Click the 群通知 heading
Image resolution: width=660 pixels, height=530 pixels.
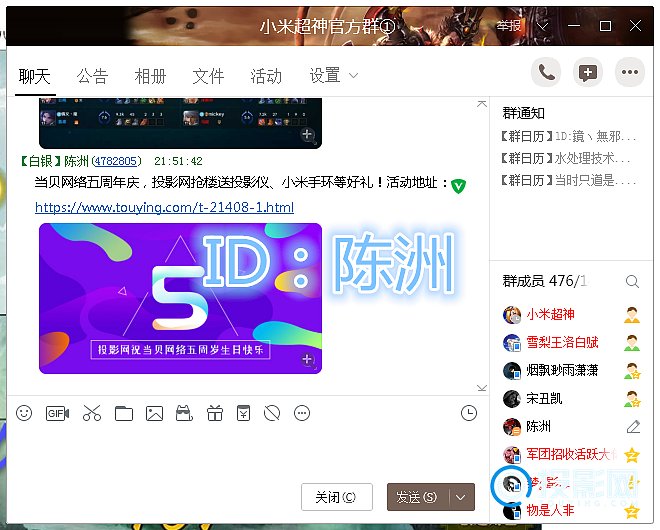[523, 113]
